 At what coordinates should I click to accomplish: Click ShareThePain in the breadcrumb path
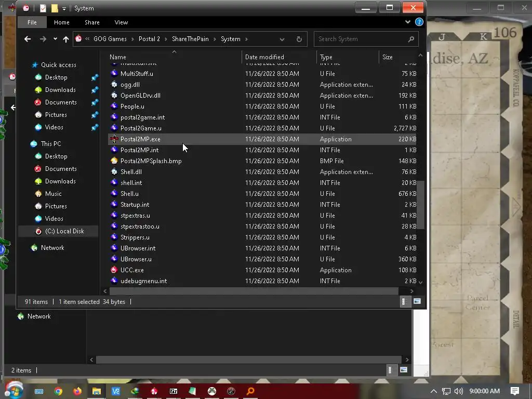(190, 39)
